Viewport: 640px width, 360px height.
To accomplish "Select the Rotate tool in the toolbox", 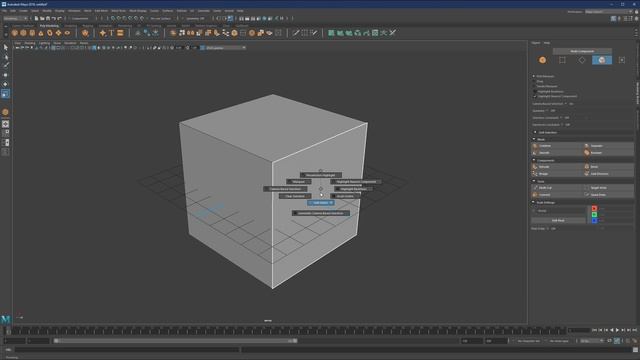I will tap(5, 84).
